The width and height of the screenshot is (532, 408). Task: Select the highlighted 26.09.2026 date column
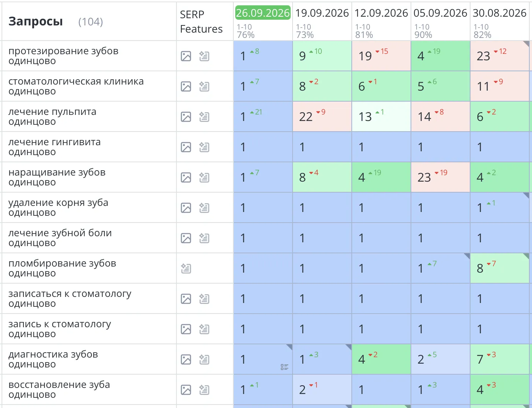263,13
